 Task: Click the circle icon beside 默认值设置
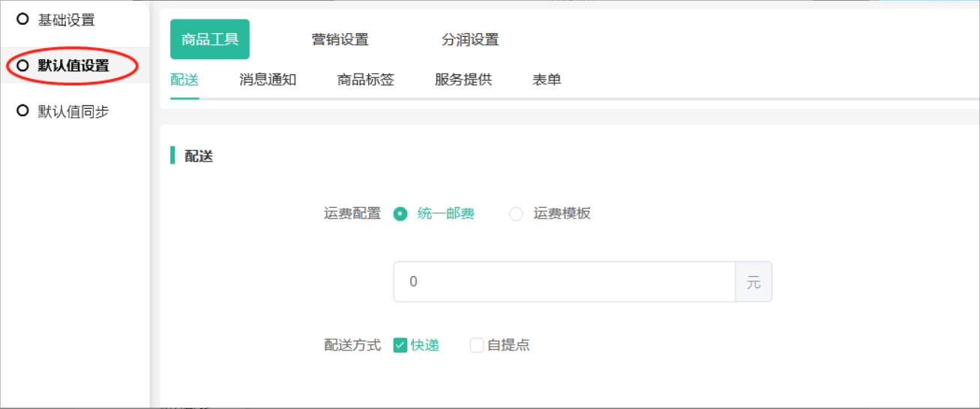click(22, 66)
